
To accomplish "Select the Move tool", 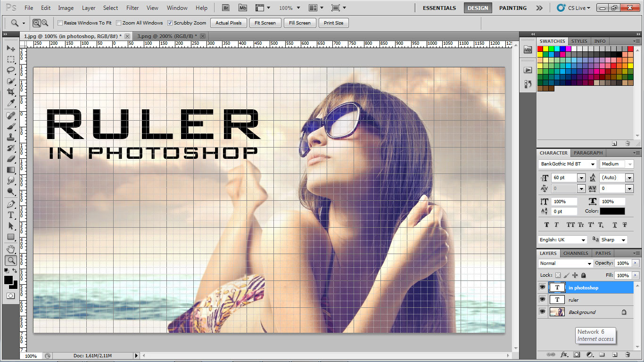I will [10, 49].
